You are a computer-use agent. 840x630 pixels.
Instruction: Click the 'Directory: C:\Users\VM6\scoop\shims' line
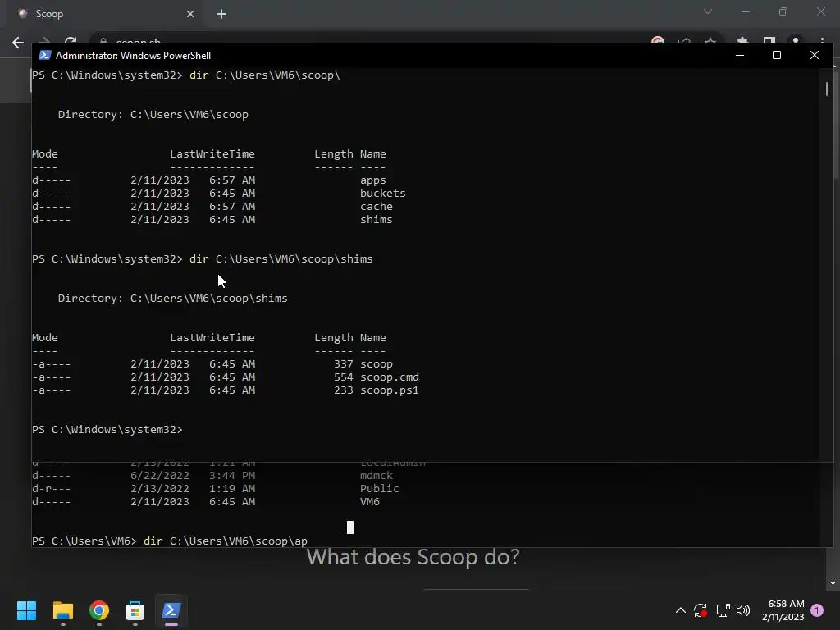click(172, 299)
